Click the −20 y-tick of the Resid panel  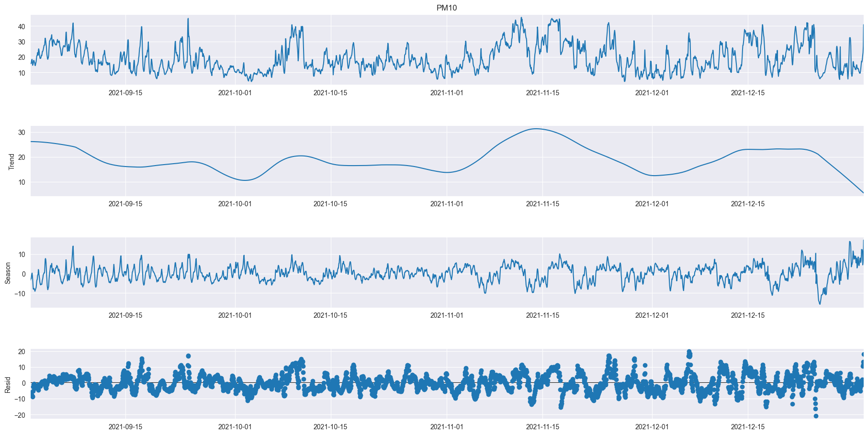click(20, 415)
